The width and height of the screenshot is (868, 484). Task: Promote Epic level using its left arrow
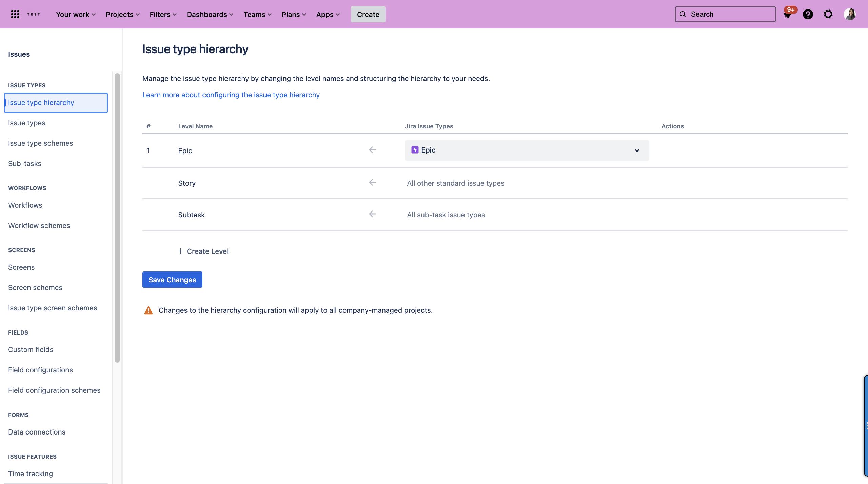(372, 149)
